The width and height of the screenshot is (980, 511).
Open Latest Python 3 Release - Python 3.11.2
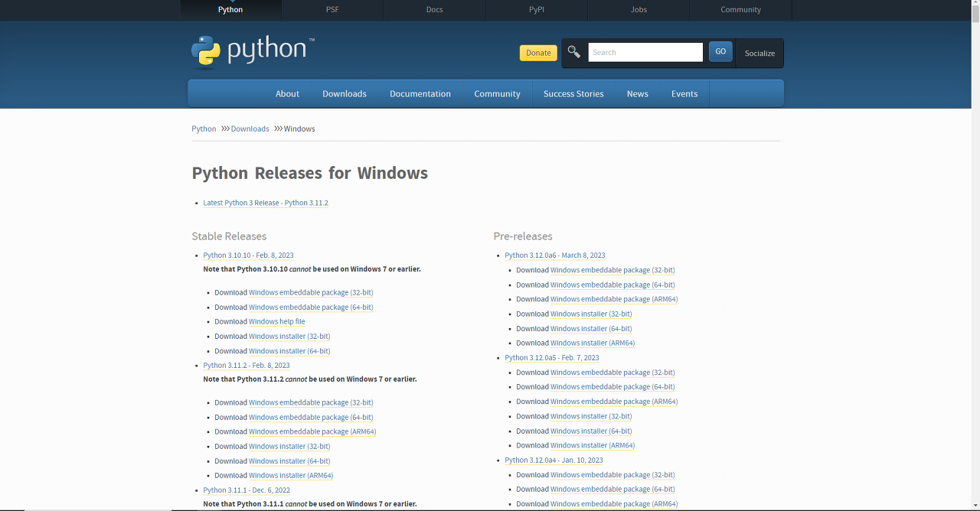(x=266, y=203)
